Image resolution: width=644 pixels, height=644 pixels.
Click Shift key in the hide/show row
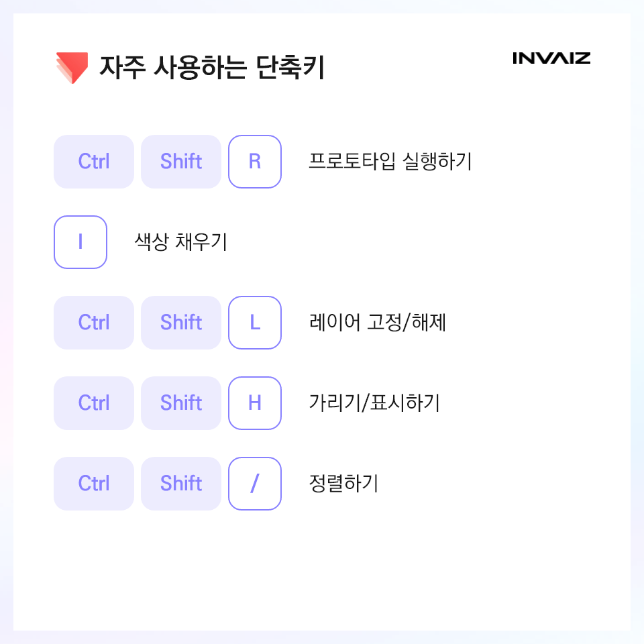pyautogui.click(x=181, y=403)
